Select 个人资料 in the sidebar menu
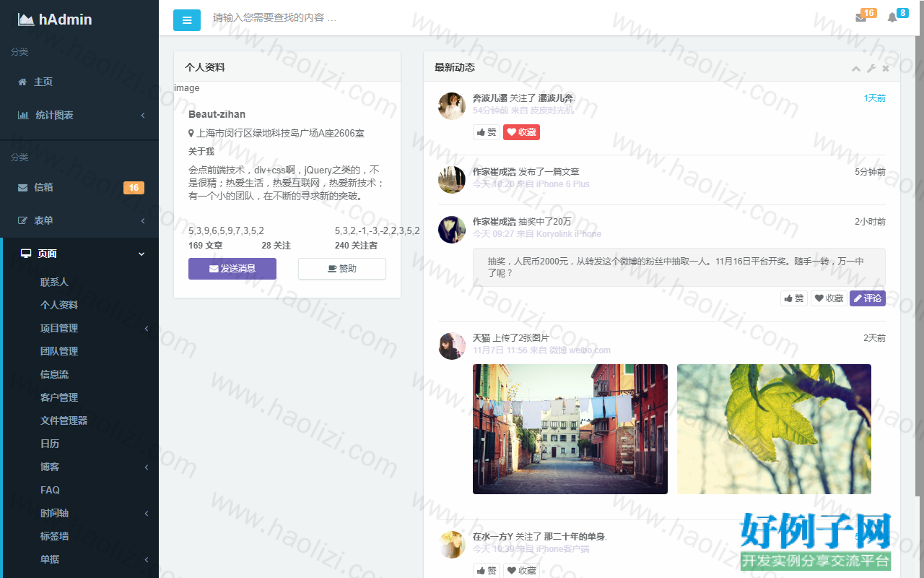This screenshot has width=924, height=578. [59, 305]
